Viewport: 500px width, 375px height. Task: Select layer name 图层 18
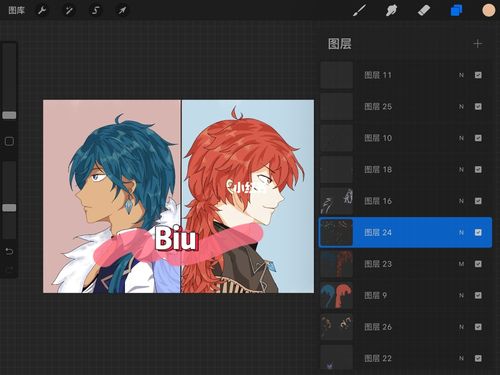[378, 169]
